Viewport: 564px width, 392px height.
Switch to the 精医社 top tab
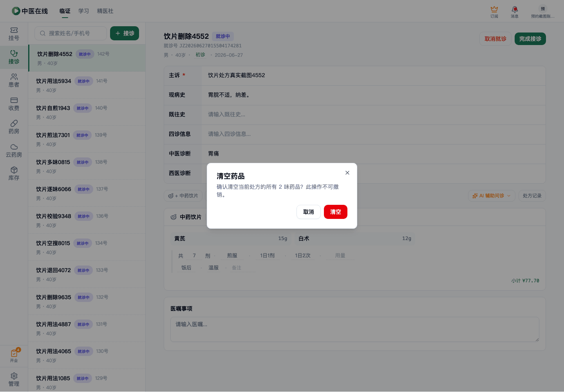105,11
